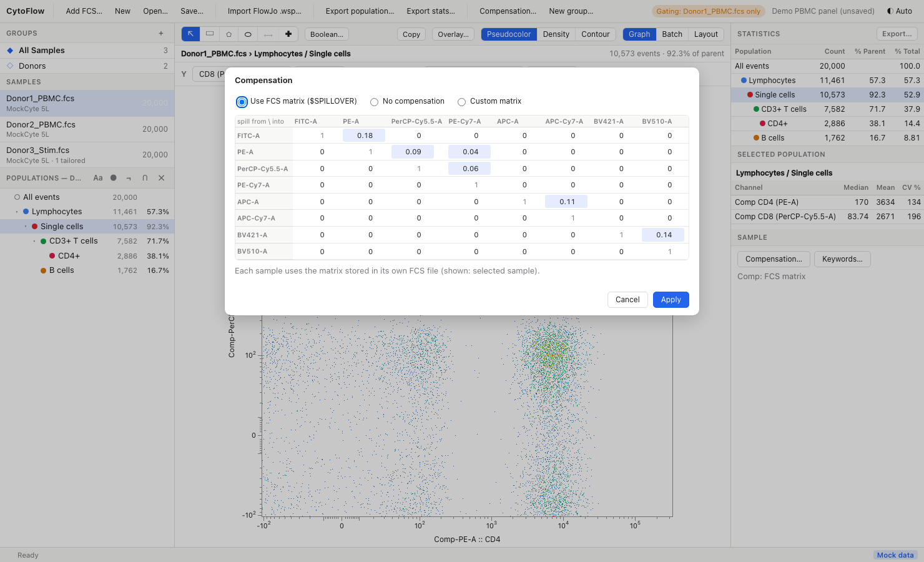Image resolution: width=924 pixels, height=562 pixels.
Task: Collapse the Lymphocytes tree node
Action: tap(17, 212)
